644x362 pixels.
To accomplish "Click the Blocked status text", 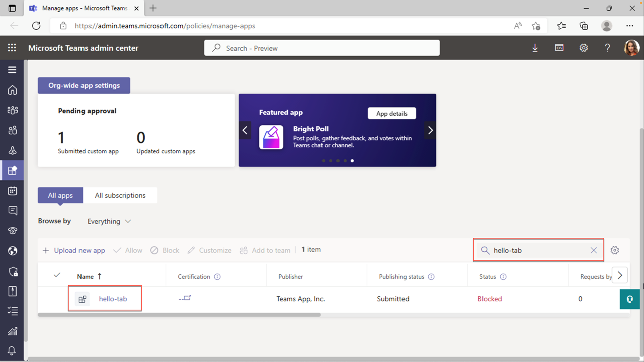I will (490, 299).
